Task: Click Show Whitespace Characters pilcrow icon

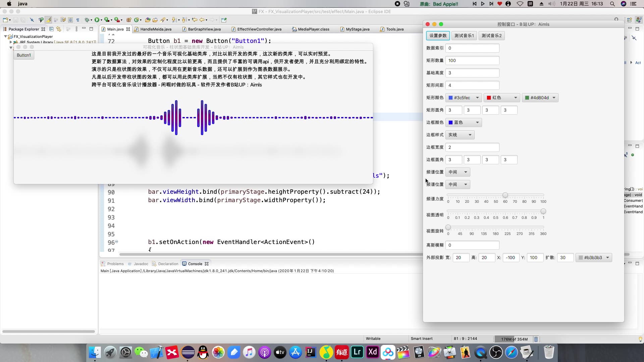Action: coord(78,20)
